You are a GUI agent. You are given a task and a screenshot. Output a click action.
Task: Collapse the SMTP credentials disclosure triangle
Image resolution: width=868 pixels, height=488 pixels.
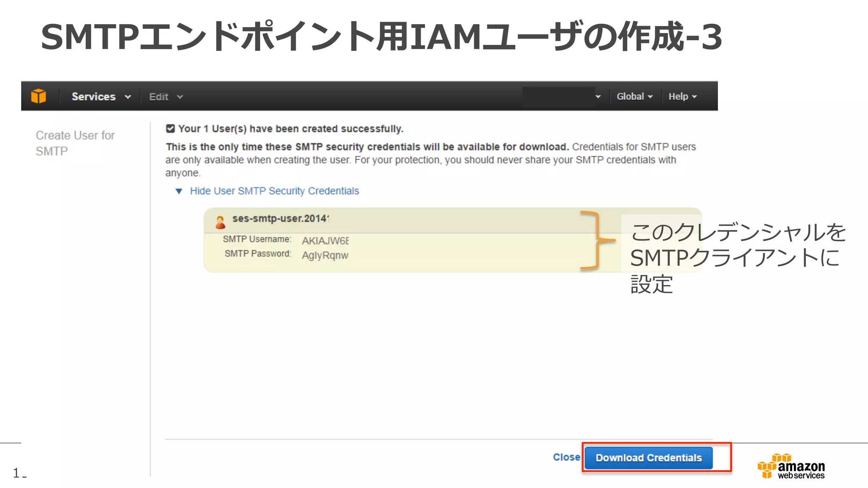point(179,191)
